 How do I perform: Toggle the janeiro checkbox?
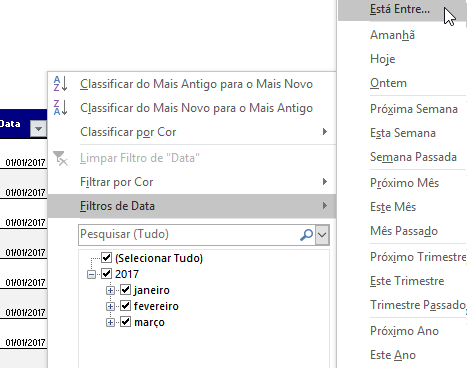click(125, 290)
